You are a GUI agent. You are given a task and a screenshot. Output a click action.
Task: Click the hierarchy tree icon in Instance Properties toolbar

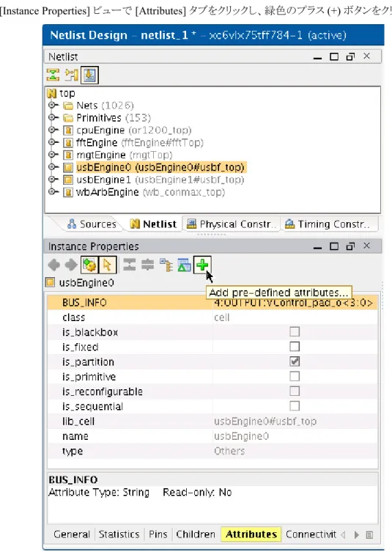166,265
